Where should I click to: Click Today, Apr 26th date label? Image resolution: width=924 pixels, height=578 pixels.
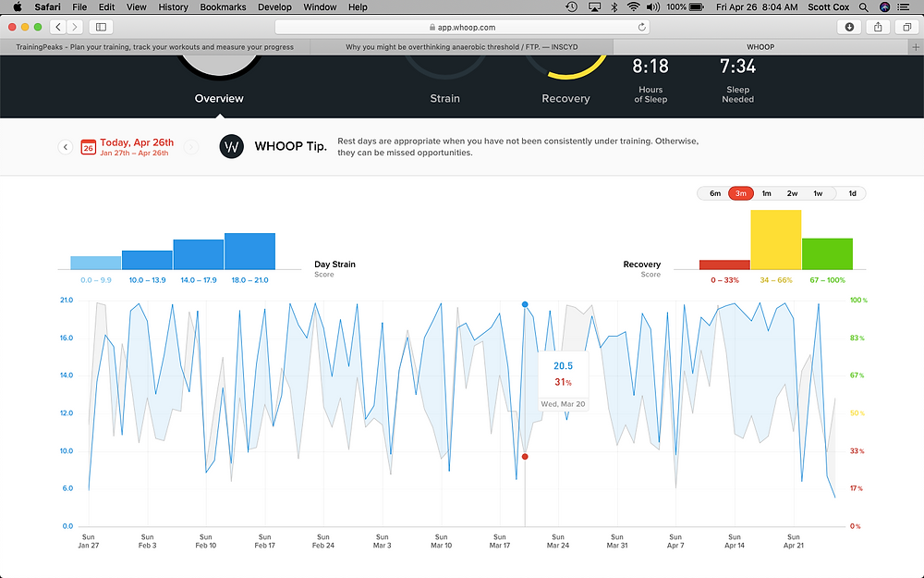(137, 142)
